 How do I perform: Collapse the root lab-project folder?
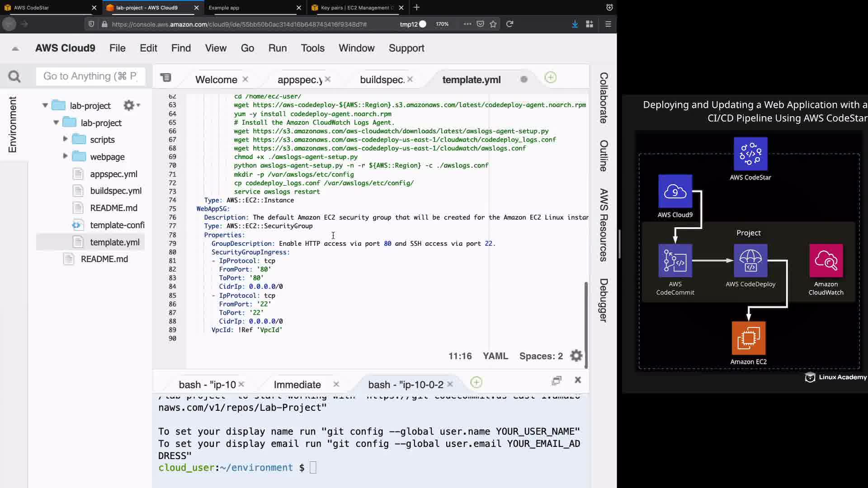(x=45, y=105)
